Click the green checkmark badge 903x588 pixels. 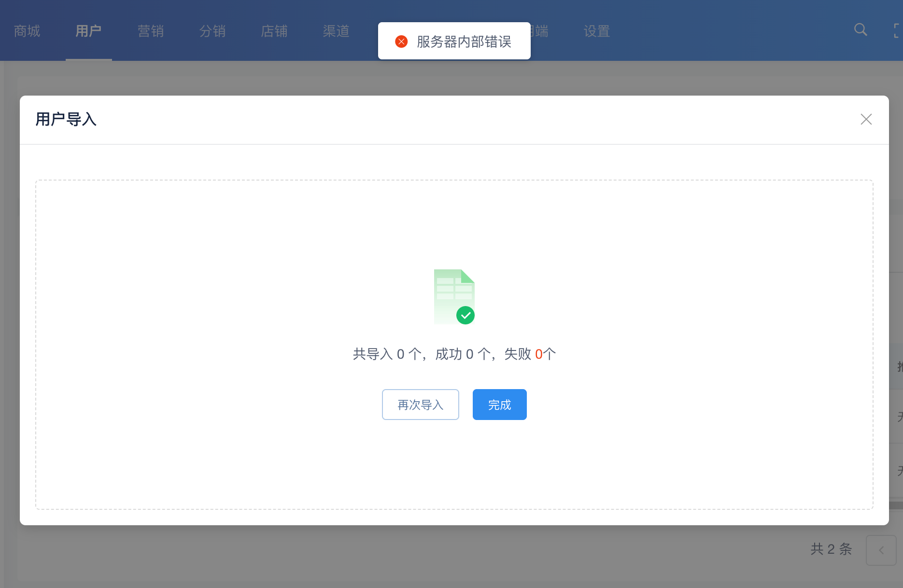pyautogui.click(x=466, y=316)
